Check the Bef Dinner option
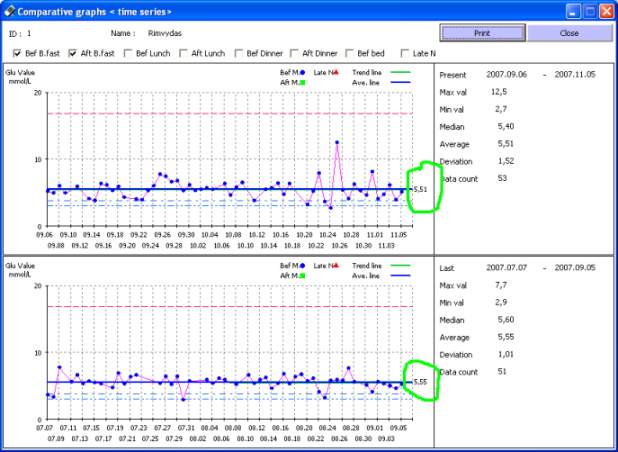 pos(238,53)
